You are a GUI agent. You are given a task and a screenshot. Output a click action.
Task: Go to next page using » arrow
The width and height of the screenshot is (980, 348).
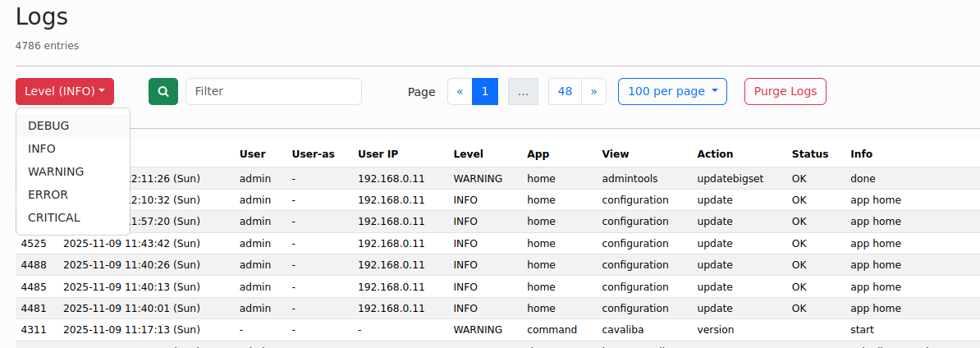point(593,92)
